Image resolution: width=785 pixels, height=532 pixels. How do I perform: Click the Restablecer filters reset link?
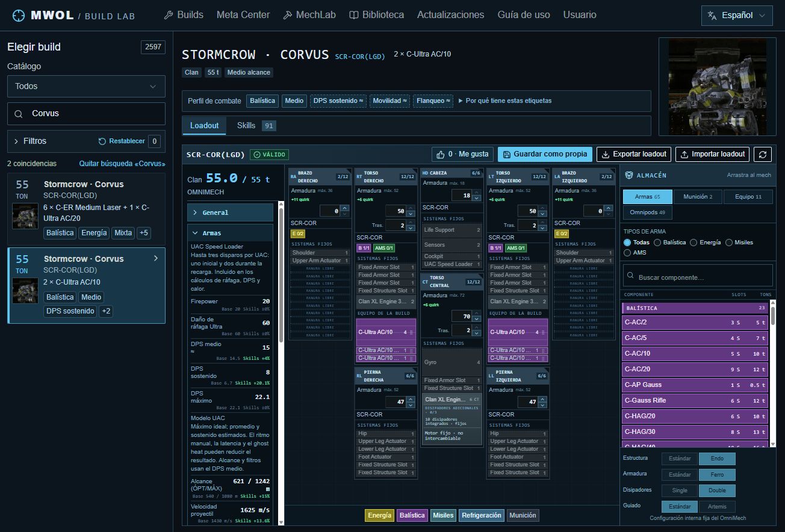click(122, 141)
